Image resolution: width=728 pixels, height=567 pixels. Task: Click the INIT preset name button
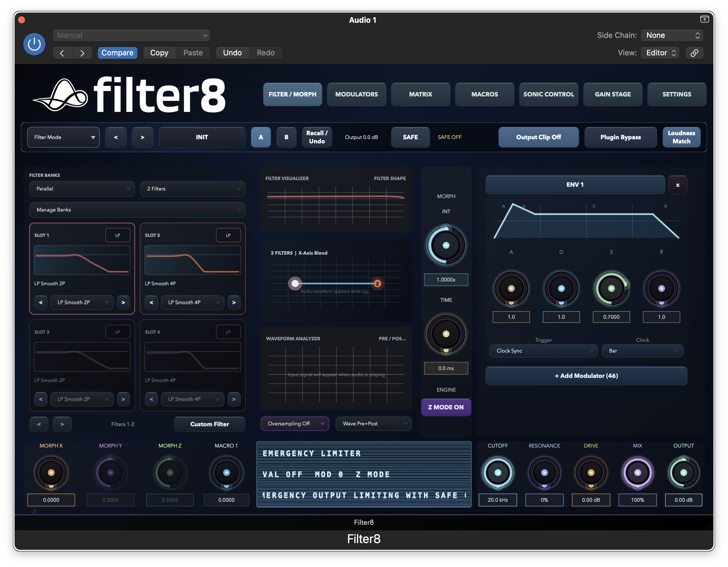pos(202,137)
